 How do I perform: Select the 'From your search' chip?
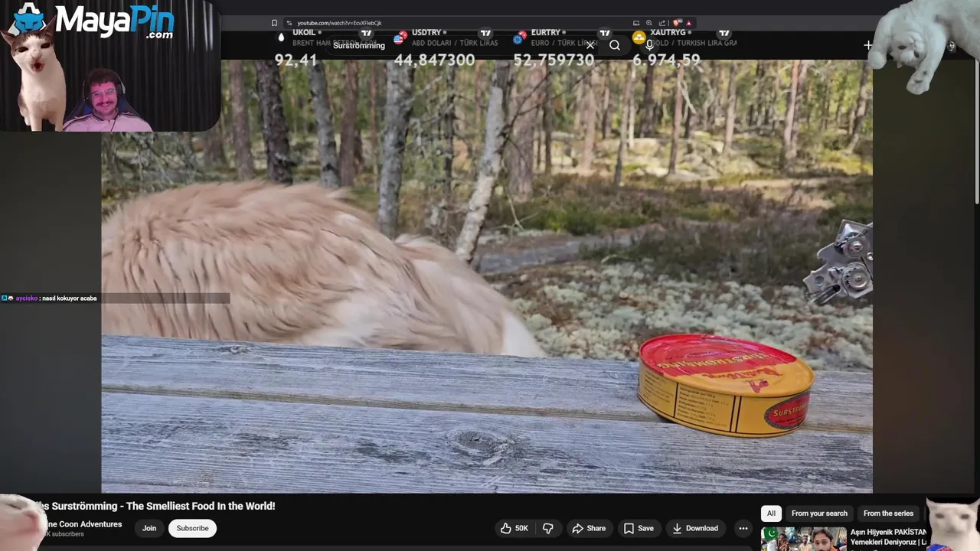click(819, 514)
